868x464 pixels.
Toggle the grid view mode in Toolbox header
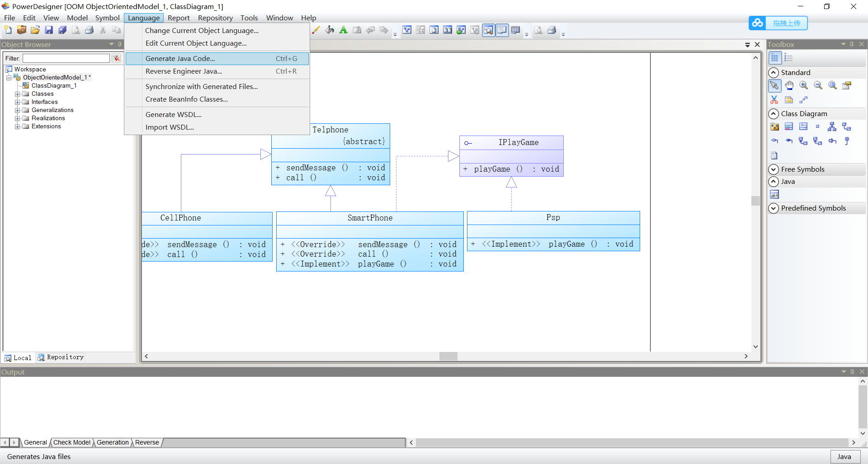775,58
